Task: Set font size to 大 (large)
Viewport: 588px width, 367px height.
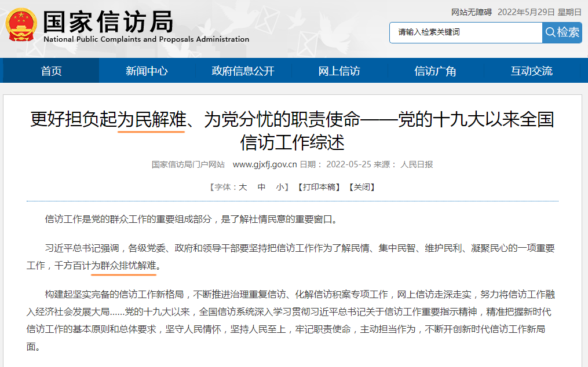Action: coord(243,187)
